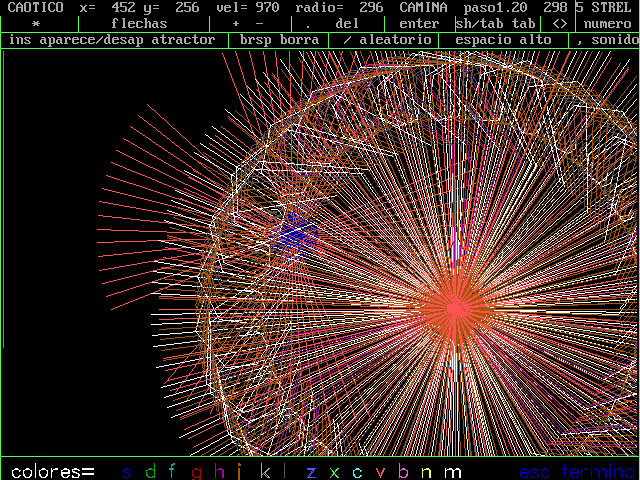Click the 'colores=' label

[x=53, y=472]
